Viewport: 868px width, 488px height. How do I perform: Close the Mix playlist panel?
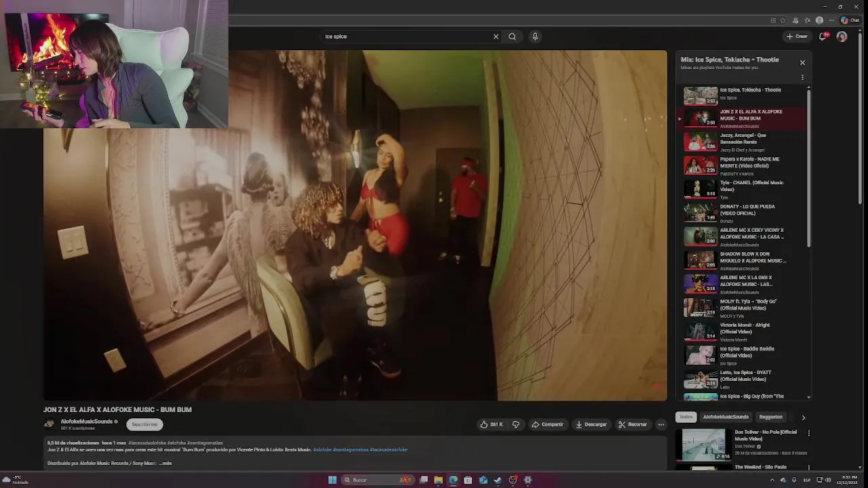[x=802, y=62]
